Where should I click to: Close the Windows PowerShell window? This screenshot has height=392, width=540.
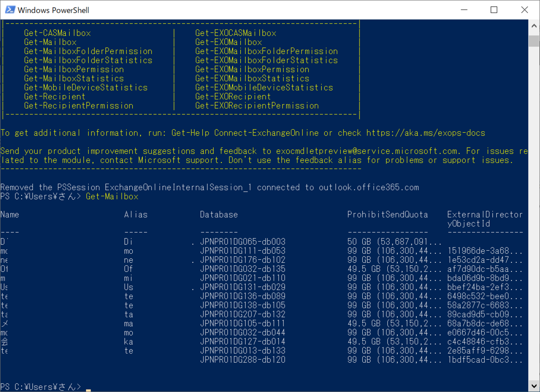click(x=523, y=9)
